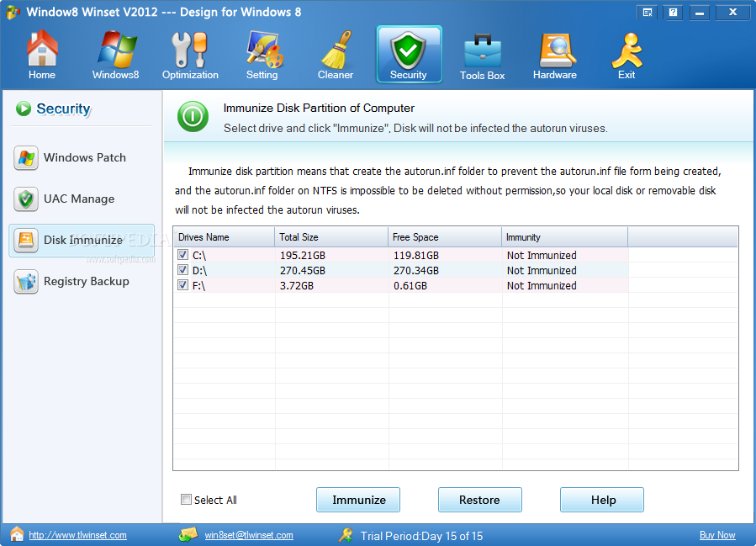Click the Windows Patch sidebar icon
The height and width of the screenshot is (546, 756).
[x=26, y=157]
